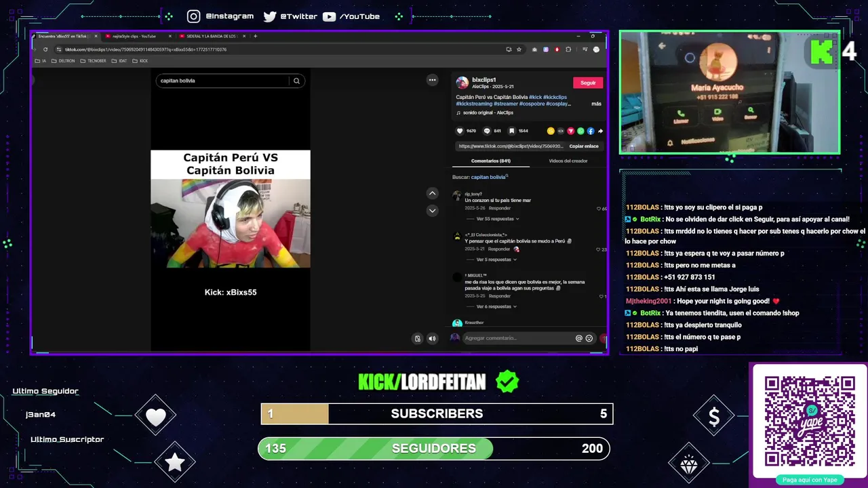
Task: Open the IDAT bookmarks folder
Action: tap(119, 61)
